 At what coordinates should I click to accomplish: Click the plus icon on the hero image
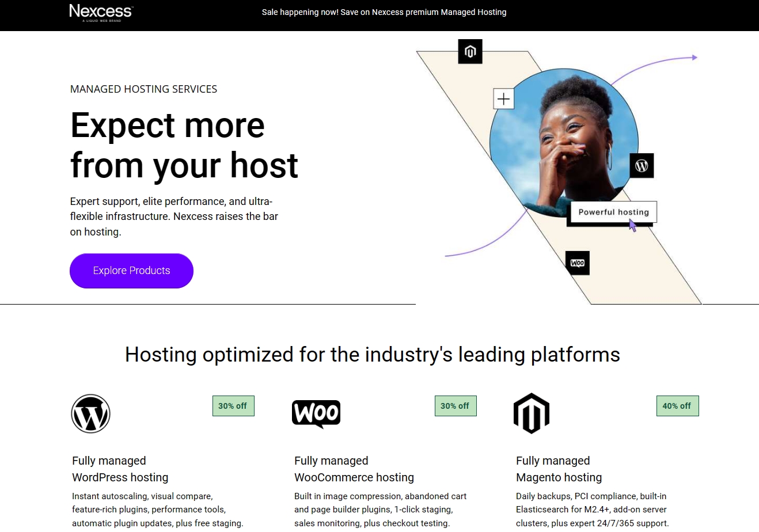[x=503, y=99]
